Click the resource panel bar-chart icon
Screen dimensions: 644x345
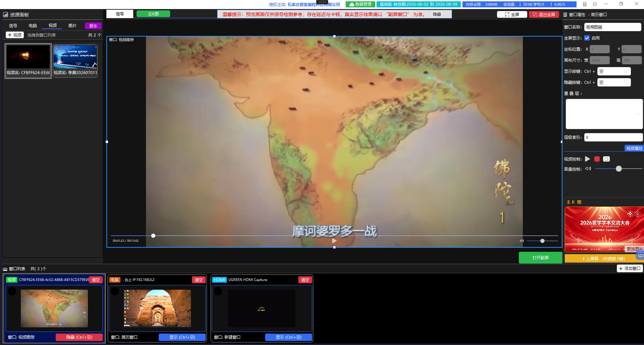(x=6, y=15)
